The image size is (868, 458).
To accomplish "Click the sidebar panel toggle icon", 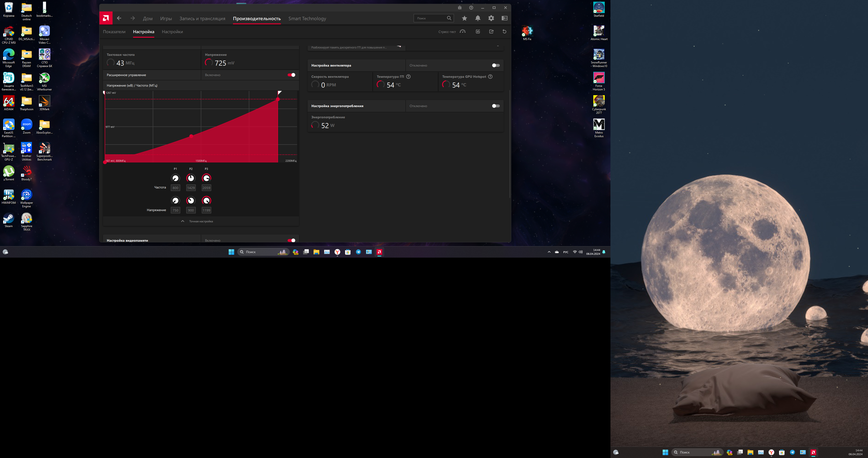I will point(504,18).
